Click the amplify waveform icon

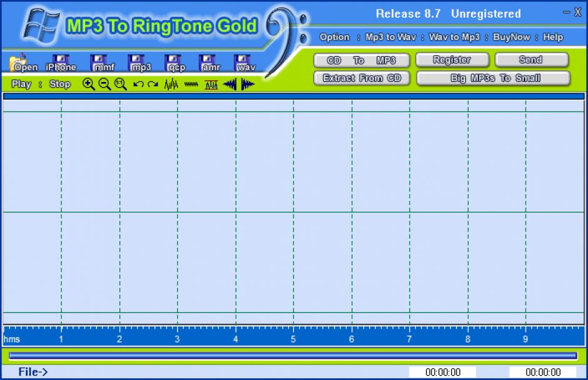171,84
